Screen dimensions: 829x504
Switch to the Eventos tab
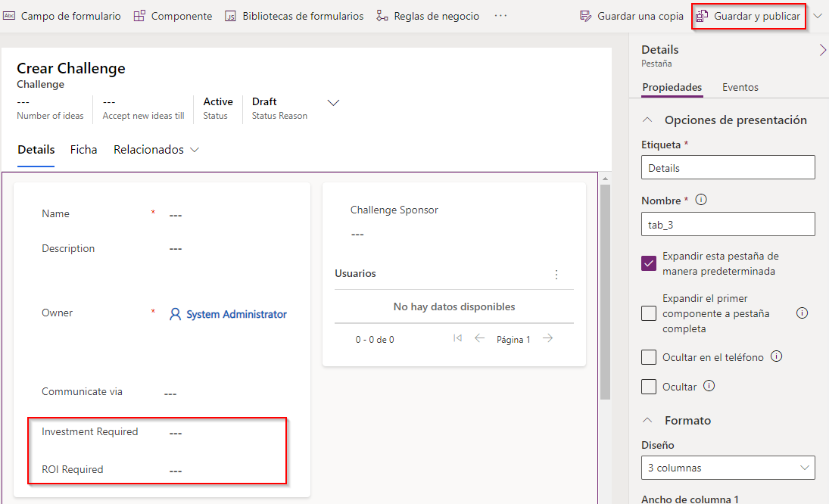[740, 87]
